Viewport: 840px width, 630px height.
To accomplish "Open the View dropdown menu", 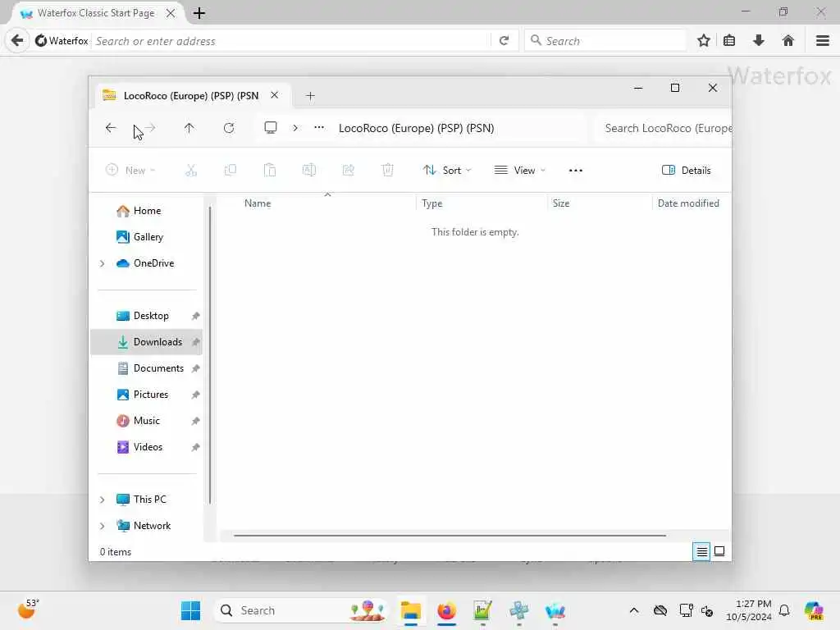I will click(x=519, y=171).
